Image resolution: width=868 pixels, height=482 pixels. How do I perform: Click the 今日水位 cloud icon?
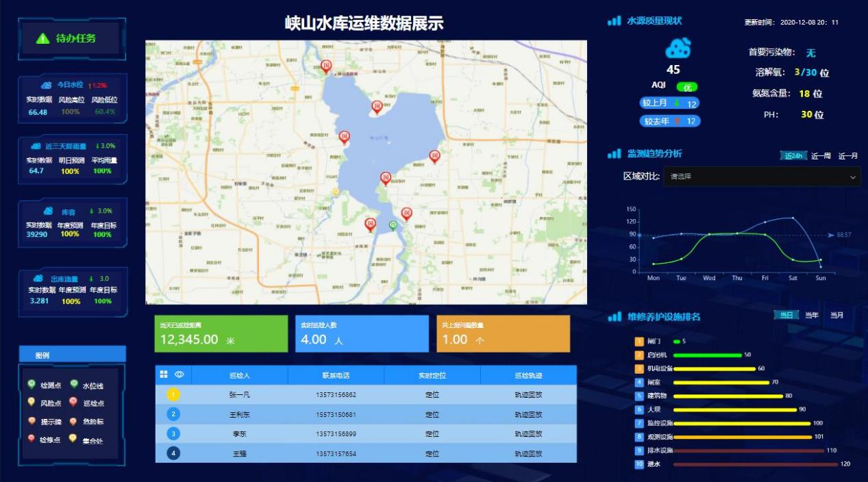pyautogui.click(x=47, y=85)
